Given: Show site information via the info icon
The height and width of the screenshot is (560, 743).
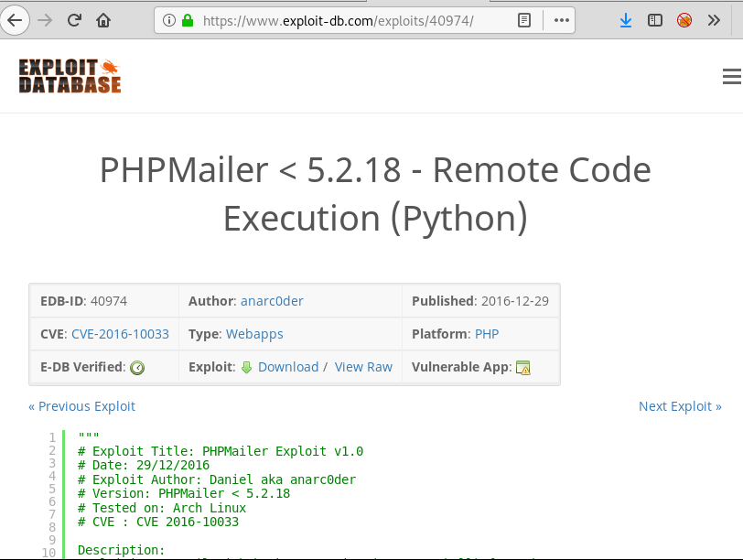Looking at the screenshot, I should 169,19.
